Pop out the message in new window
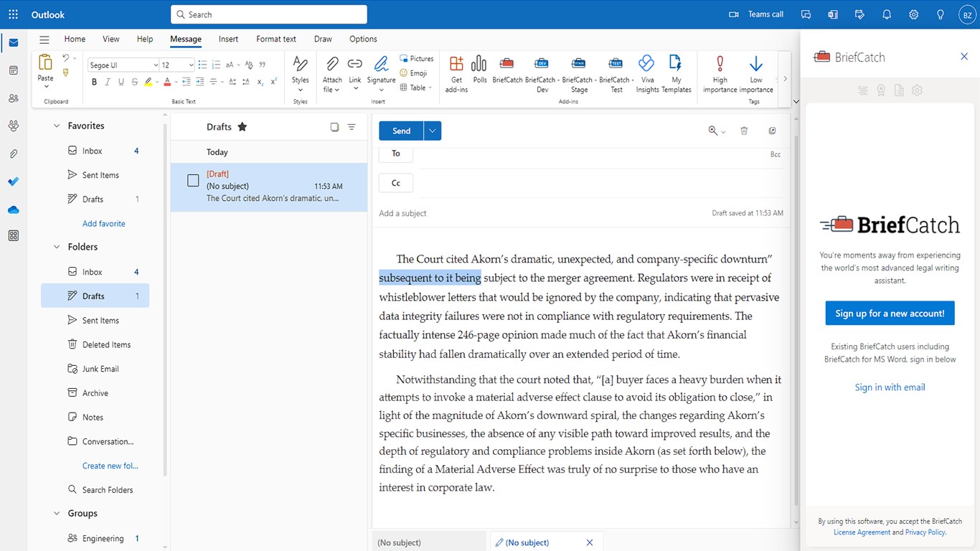The width and height of the screenshot is (980, 551). pos(772,131)
